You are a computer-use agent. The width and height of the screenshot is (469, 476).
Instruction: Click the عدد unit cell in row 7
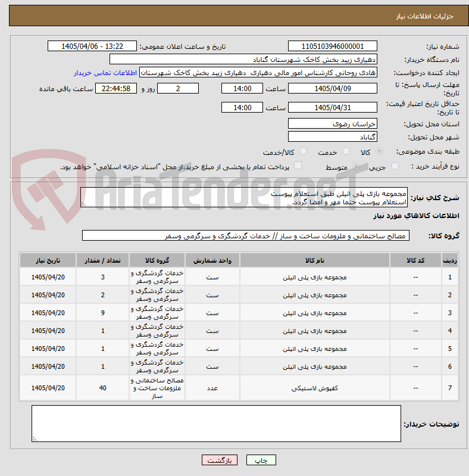tap(212, 388)
